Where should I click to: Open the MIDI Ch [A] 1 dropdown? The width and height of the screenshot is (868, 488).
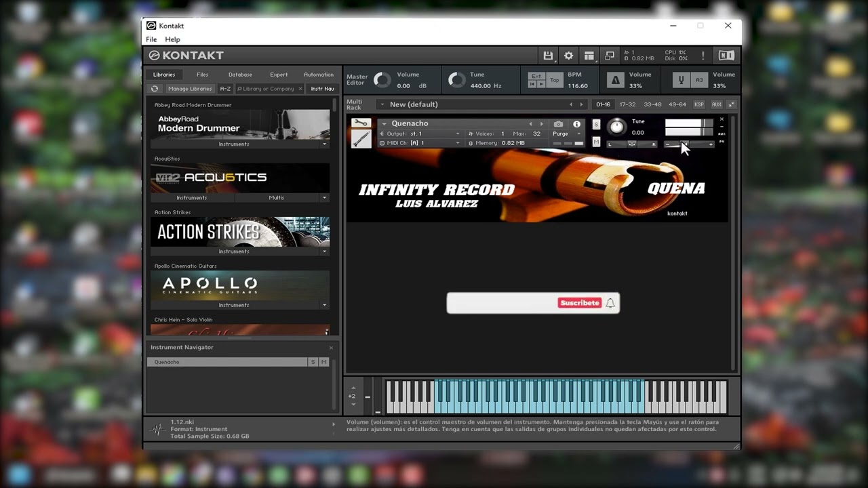tap(420, 143)
